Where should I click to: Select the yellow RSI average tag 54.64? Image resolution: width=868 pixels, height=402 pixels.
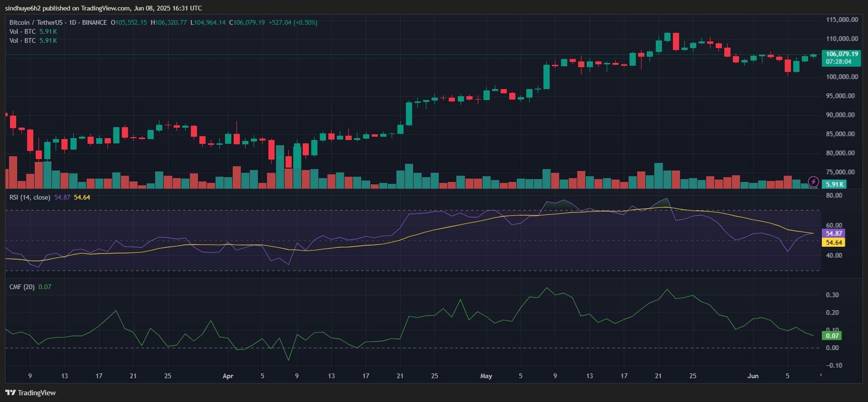(834, 242)
